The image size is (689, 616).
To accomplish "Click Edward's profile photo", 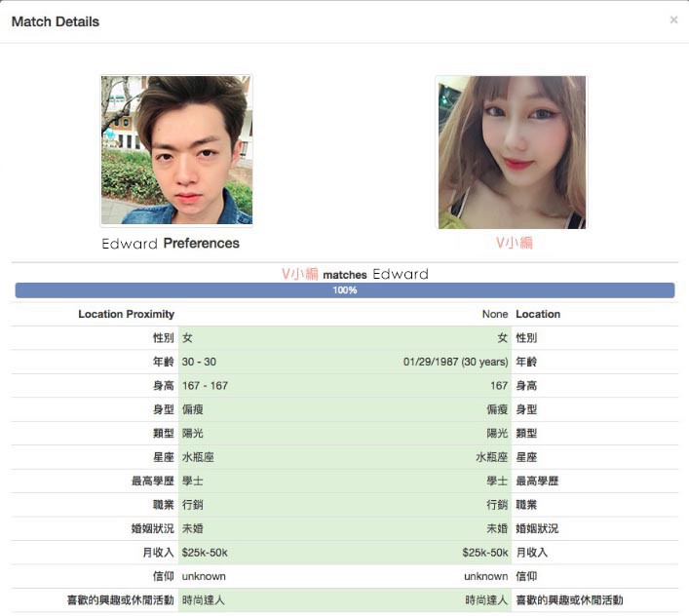I will point(176,151).
